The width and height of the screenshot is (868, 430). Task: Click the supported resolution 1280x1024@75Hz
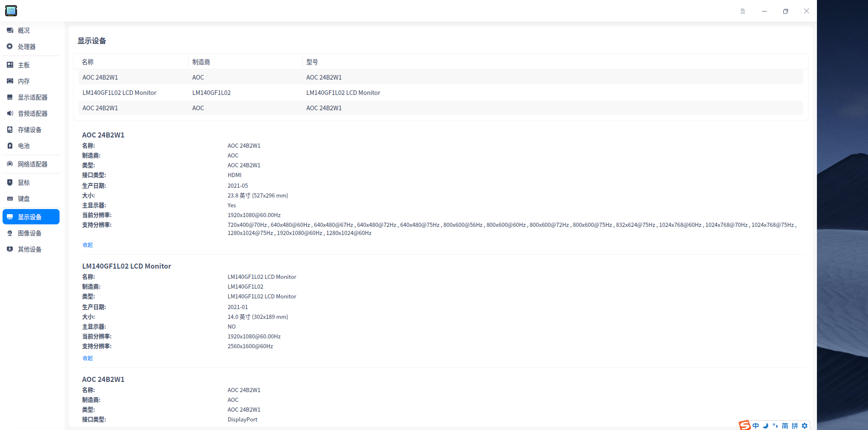point(250,233)
